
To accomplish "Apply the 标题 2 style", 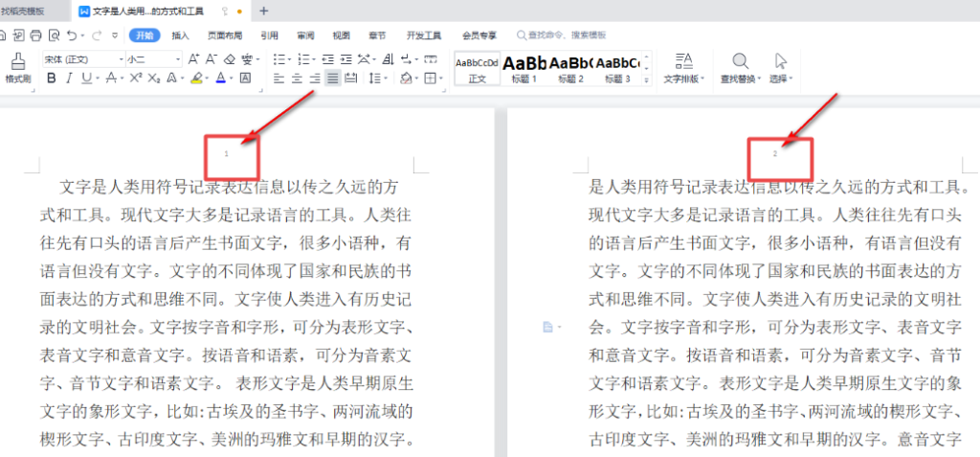I will [x=570, y=68].
